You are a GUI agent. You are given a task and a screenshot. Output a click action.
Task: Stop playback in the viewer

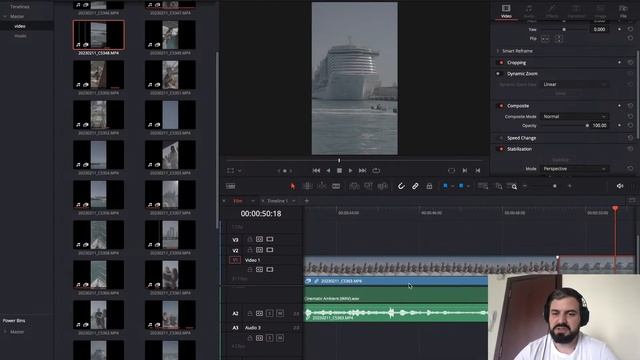pyautogui.click(x=339, y=171)
